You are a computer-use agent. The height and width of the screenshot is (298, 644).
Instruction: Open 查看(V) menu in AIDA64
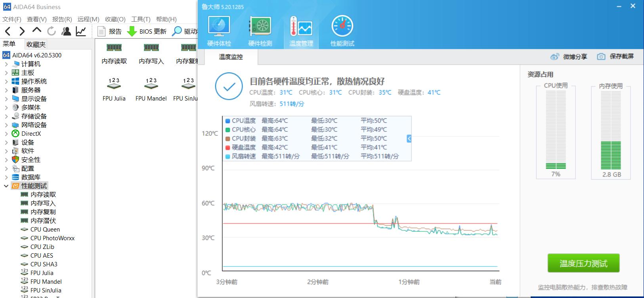tap(37, 19)
